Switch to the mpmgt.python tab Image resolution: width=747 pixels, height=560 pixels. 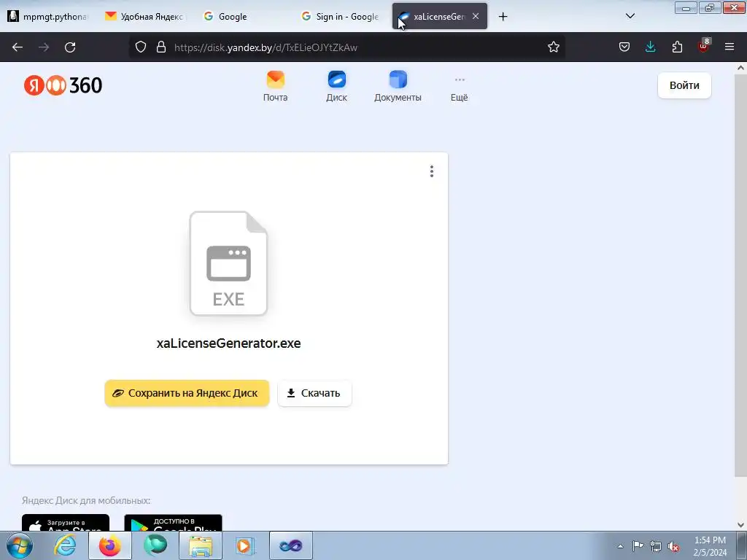49,17
